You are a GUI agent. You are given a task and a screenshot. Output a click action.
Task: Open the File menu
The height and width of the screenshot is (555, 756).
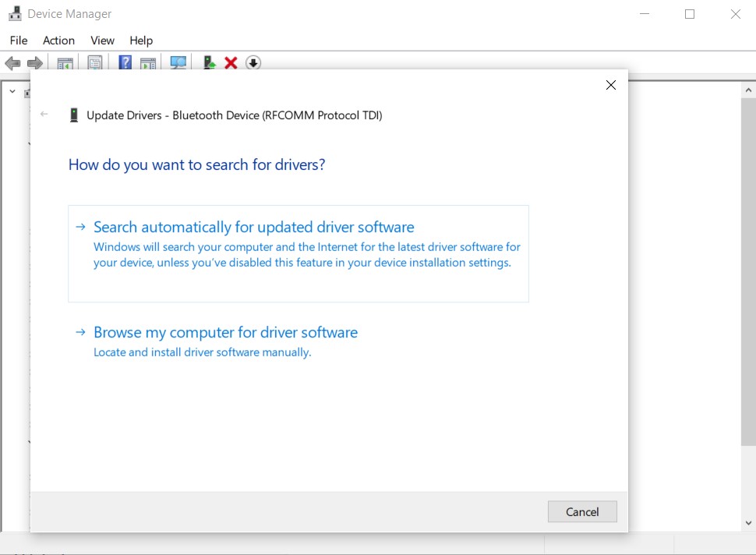pos(19,41)
